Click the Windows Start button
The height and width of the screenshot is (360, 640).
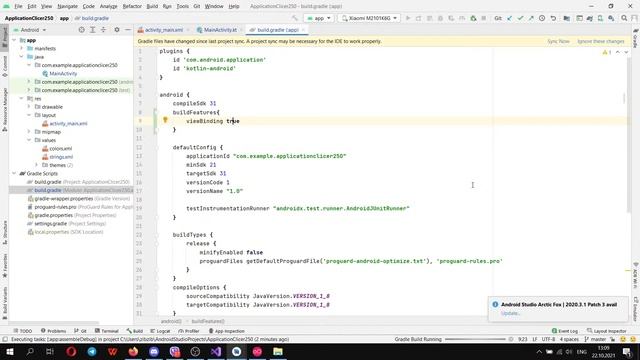pyautogui.click(x=9, y=351)
